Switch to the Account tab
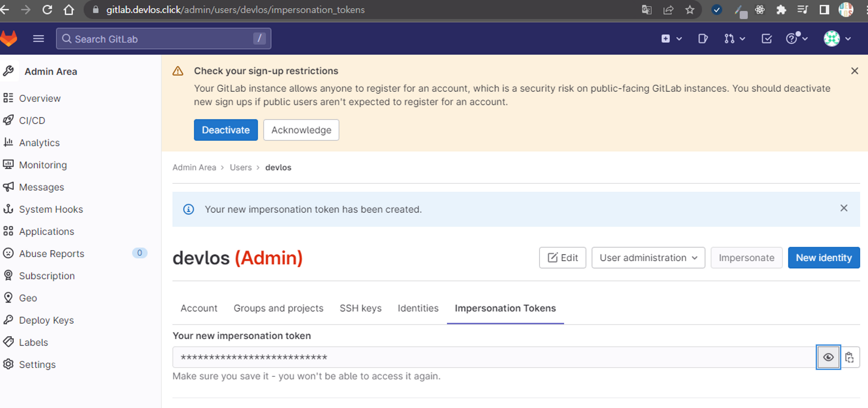The height and width of the screenshot is (408, 868). [x=199, y=308]
